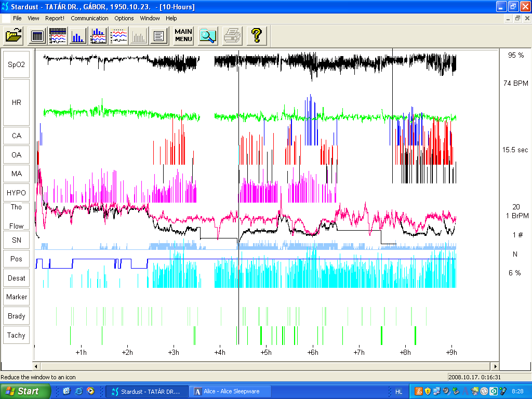Switch to multi-color trace signal view
The height and width of the screenshot is (399, 532).
pos(118,35)
